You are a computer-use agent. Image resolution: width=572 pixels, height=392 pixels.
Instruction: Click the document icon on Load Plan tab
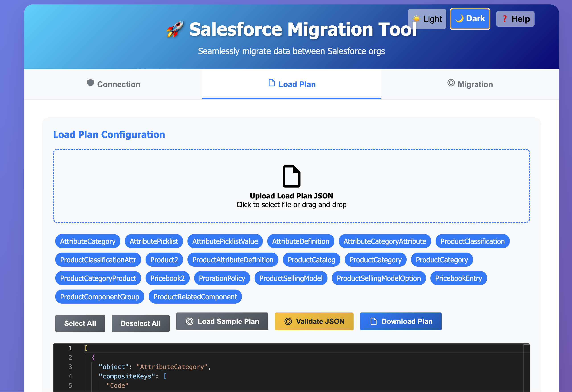(272, 83)
